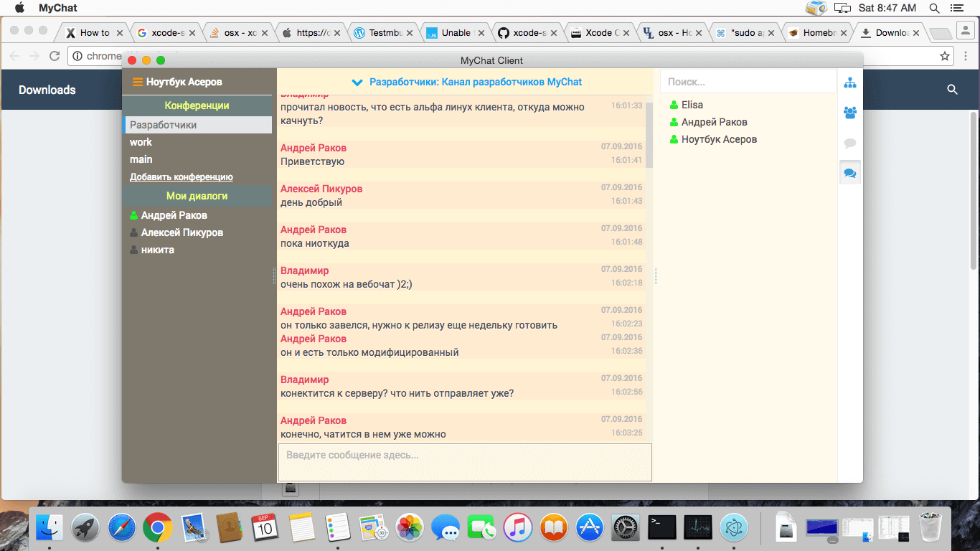Viewport: 980px width, 551px height.
Task: Switch to the Testmbu Chrome tab
Action: [385, 33]
